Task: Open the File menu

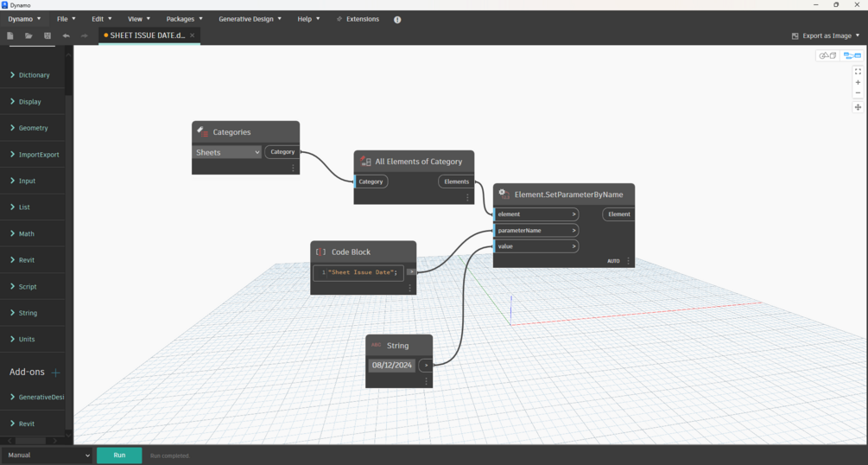Action: point(66,19)
